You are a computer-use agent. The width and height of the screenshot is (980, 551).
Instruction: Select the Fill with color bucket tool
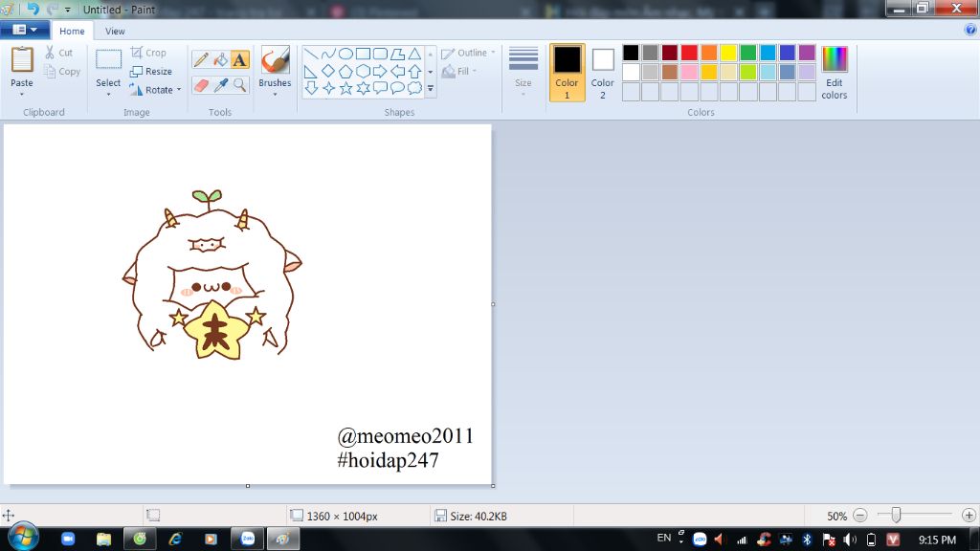point(220,60)
